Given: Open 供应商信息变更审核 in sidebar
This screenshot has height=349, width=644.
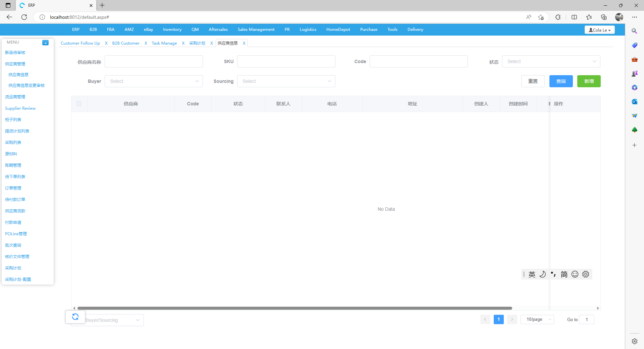Looking at the screenshot, I should (x=26, y=86).
